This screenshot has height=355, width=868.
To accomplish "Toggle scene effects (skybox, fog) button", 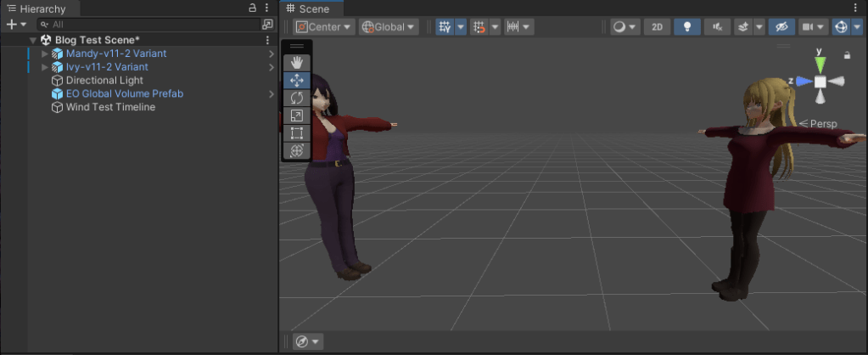I will click(x=743, y=26).
